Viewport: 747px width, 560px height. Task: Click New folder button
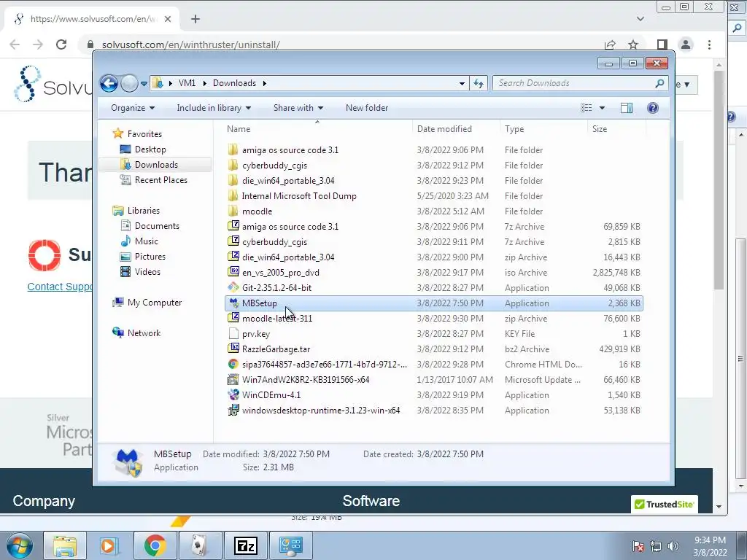coord(367,108)
